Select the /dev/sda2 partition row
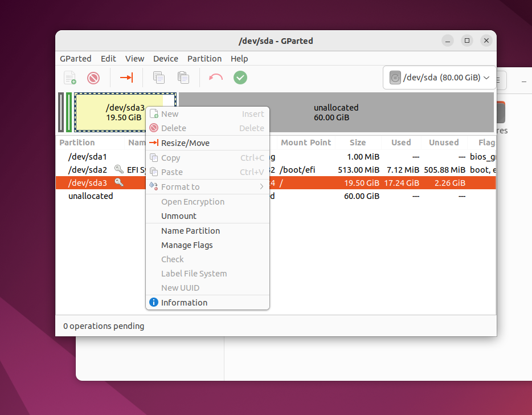The height and width of the screenshot is (415, 532). [x=276, y=170]
